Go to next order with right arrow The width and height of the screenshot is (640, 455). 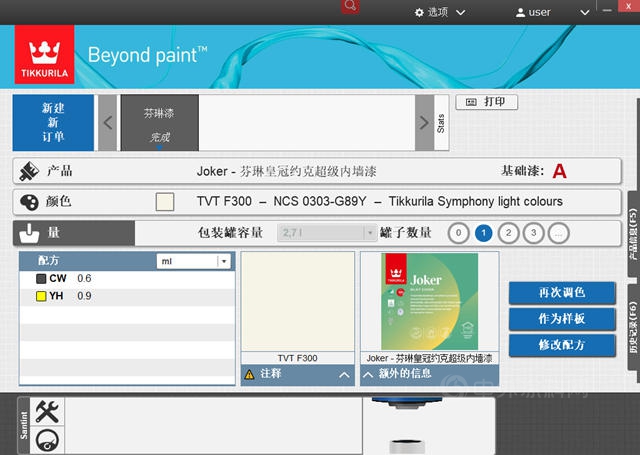tap(424, 122)
